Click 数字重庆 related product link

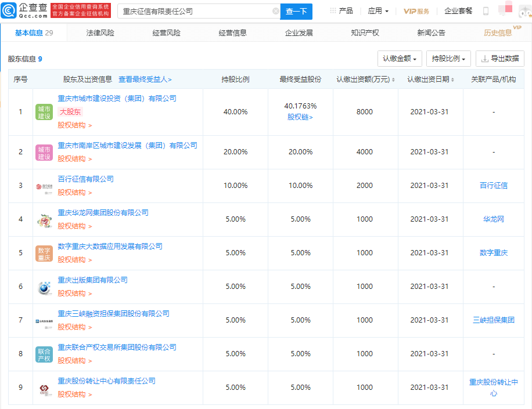tap(494, 253)
